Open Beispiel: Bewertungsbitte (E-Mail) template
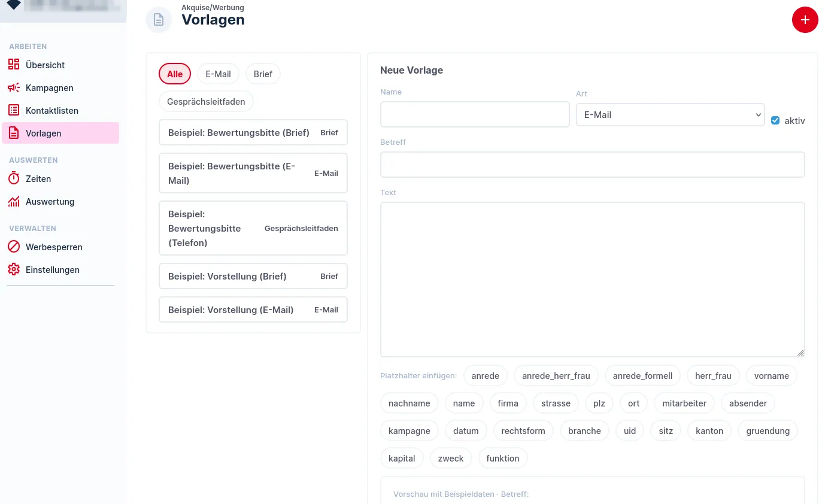Image resolution: width=828 pixels, height=504 pixels. (x=253, y=173)
